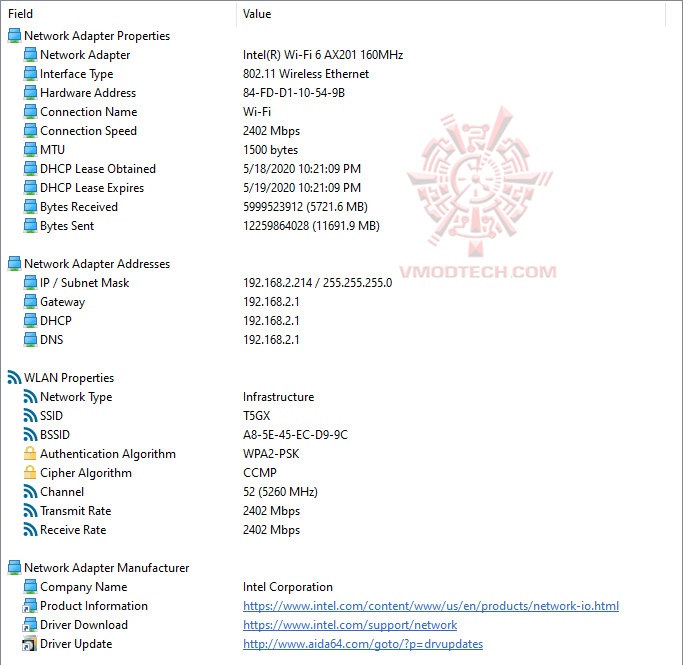
Task: Select value 5/19/2020 10:21:09 PM
Action: coord(302,188)
